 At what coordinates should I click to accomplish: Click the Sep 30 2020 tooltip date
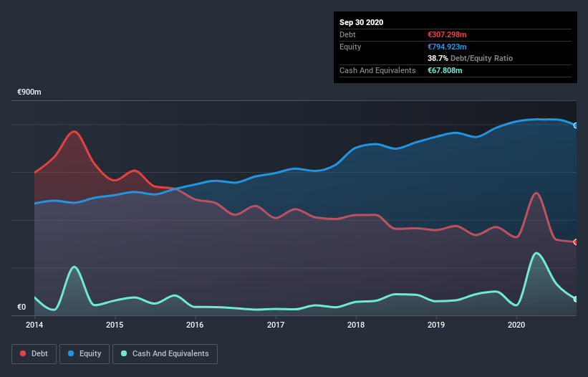coord(361,22)
